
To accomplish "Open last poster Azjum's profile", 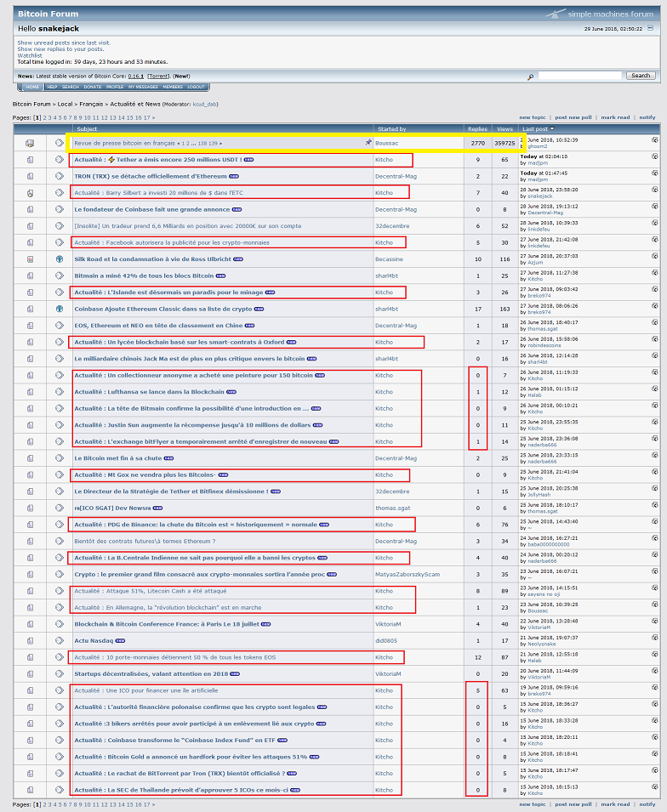I will 535,263.
